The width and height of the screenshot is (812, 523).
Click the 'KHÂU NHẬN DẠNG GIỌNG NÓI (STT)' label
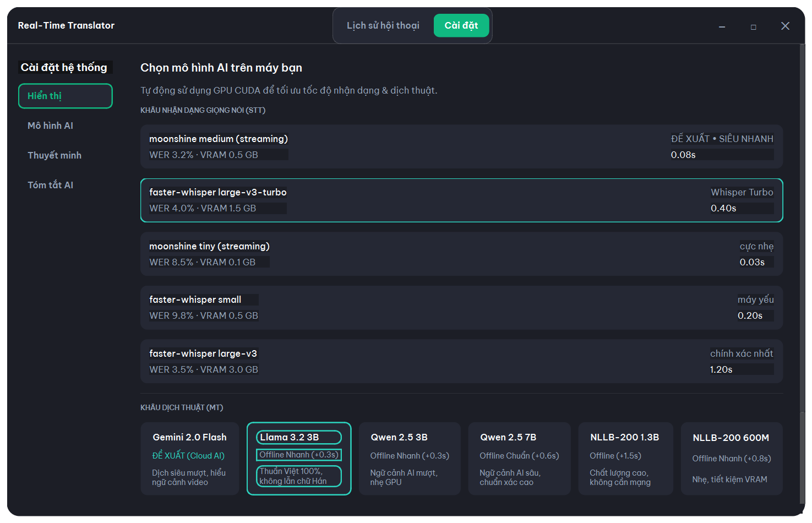tap(203, 110)
